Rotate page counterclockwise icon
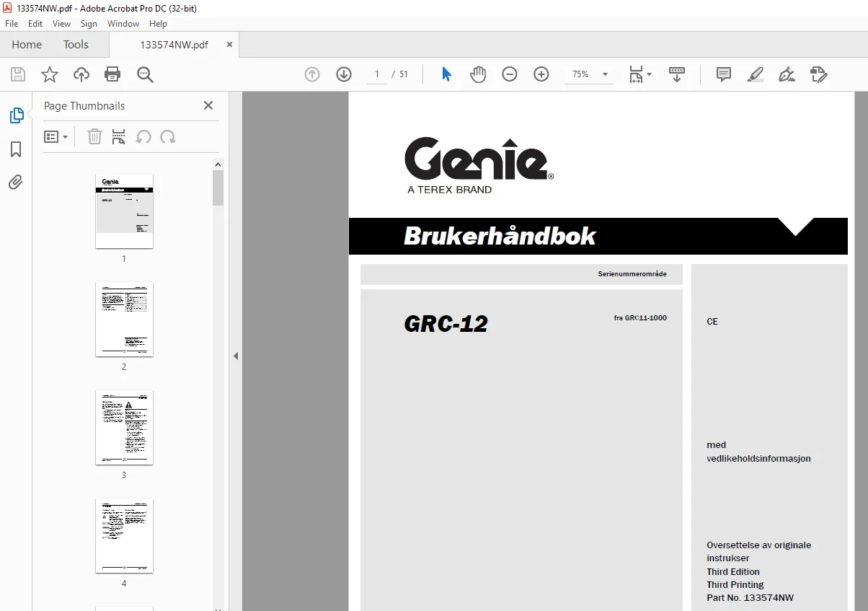 coord(144,136)
